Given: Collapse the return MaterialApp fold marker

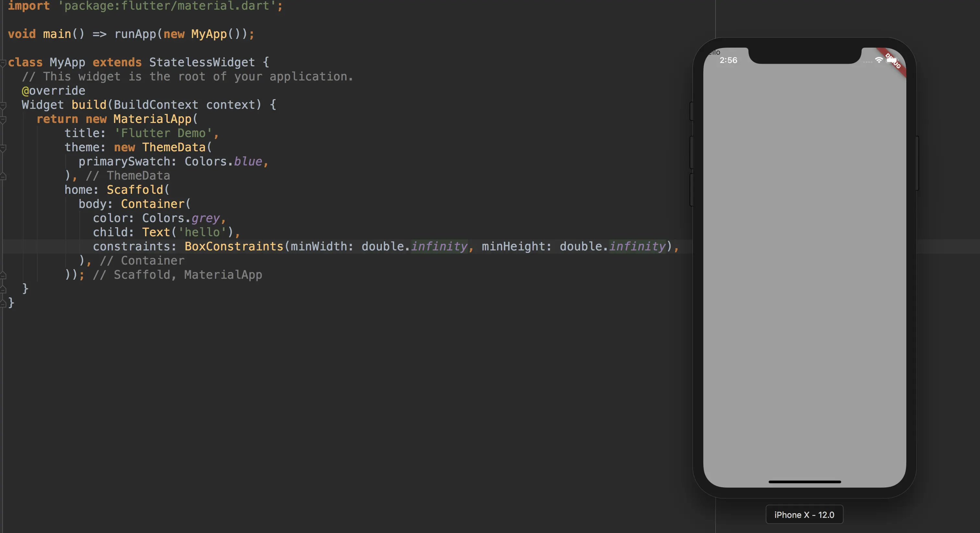Looking at the screenshot, I should coord(3,120).
